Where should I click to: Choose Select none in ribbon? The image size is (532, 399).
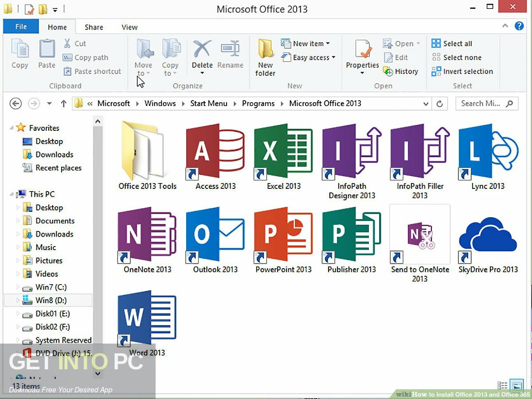point(456,57)
